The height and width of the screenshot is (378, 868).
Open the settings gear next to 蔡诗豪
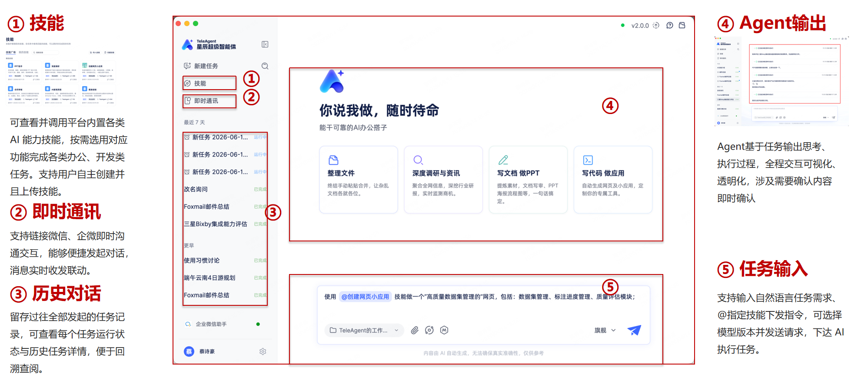[263, 351]
